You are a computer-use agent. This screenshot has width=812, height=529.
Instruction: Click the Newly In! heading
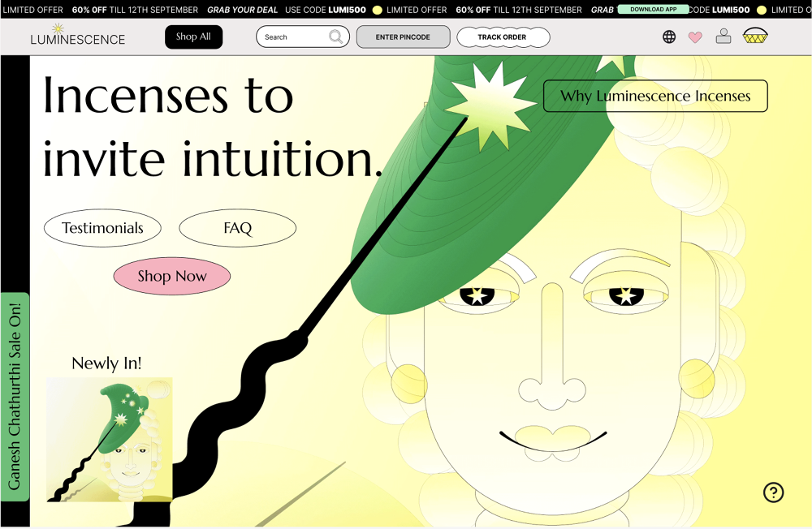(106, 363)
